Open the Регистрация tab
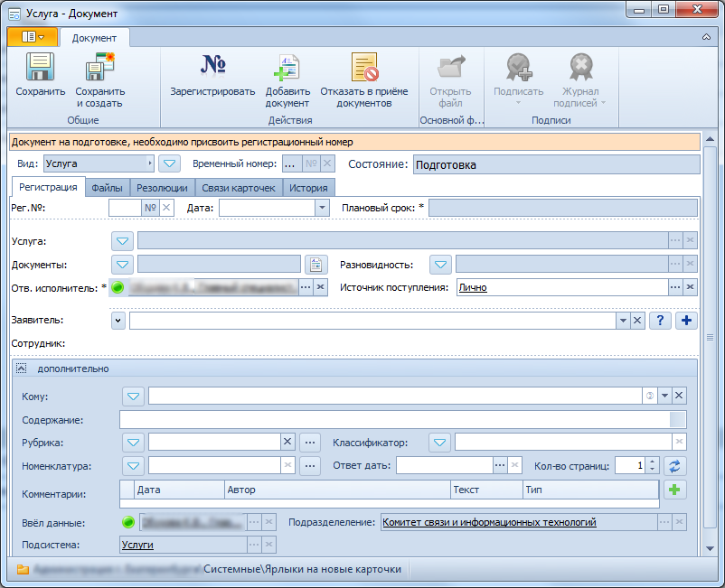 click(48, 187)
